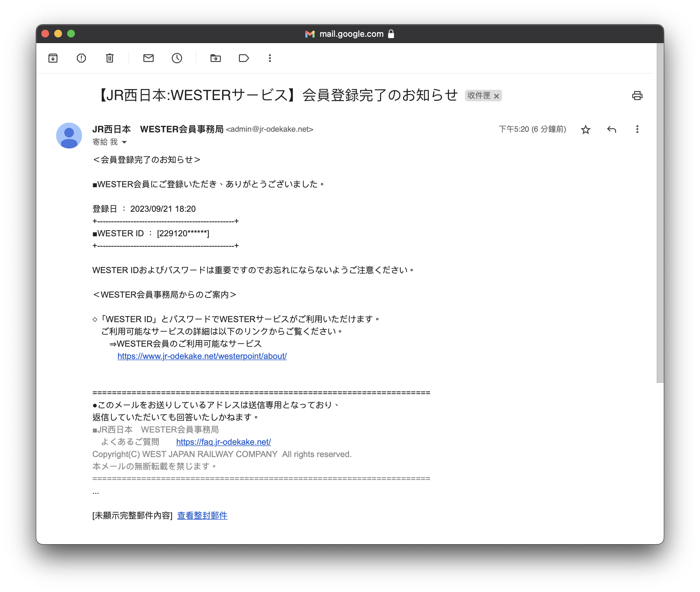This screenshot has width=700, height=592.
Task: Archive this email with the archive icon
Action: click(53, 58)
